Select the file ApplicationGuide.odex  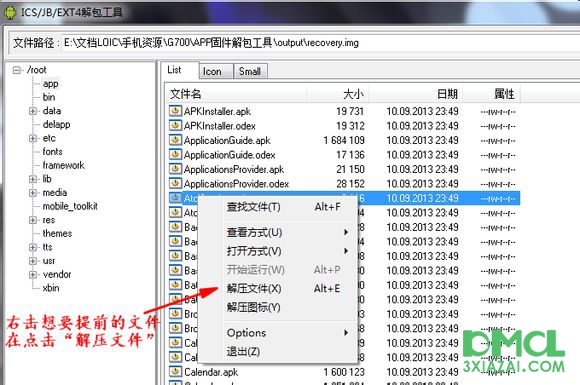230,155
